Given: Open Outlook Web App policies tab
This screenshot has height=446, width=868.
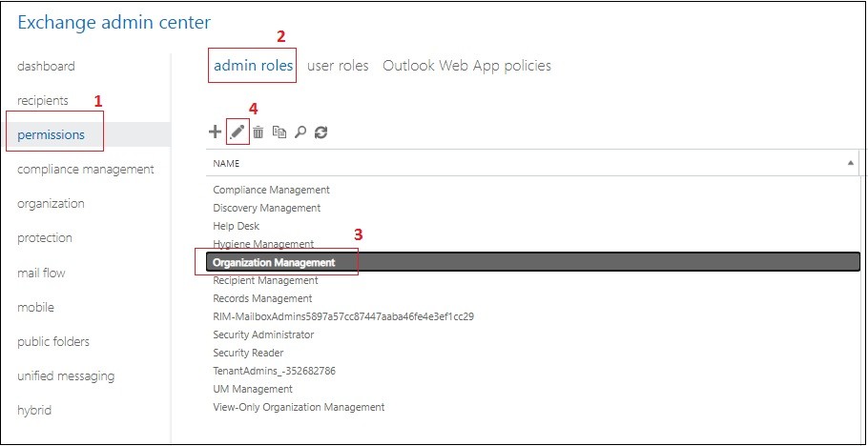Looking at the screenshot, I should click(x=466, y=66).
